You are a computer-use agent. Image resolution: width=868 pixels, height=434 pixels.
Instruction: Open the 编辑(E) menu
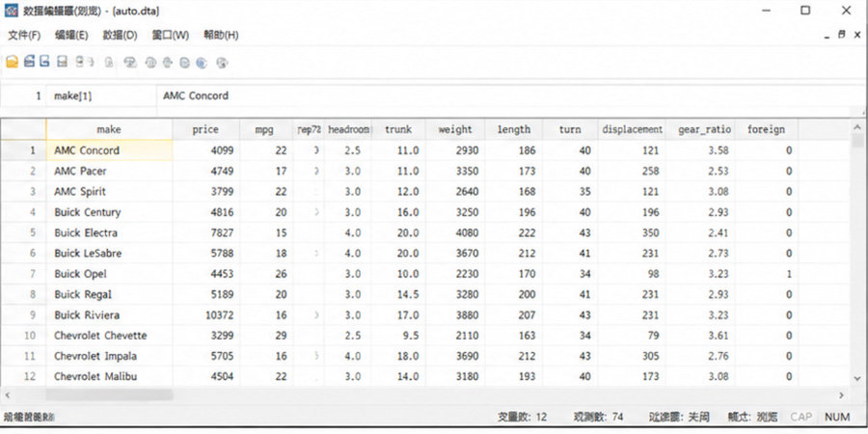[71, 35]
